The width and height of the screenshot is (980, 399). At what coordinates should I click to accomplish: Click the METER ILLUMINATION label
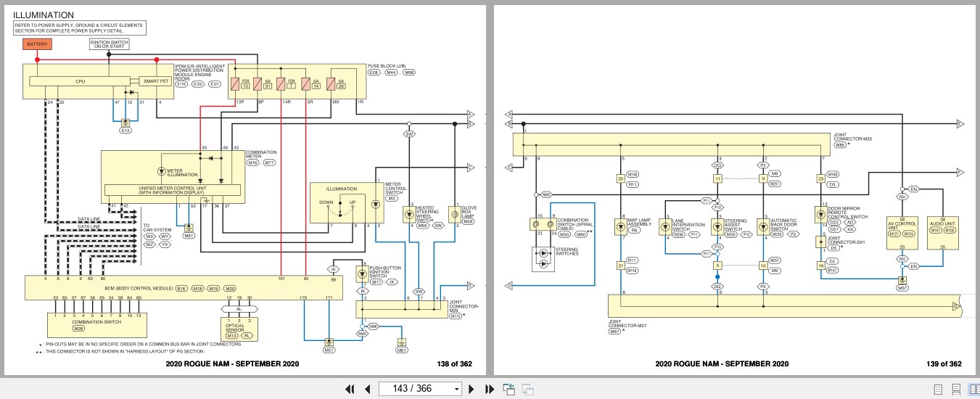182,172
